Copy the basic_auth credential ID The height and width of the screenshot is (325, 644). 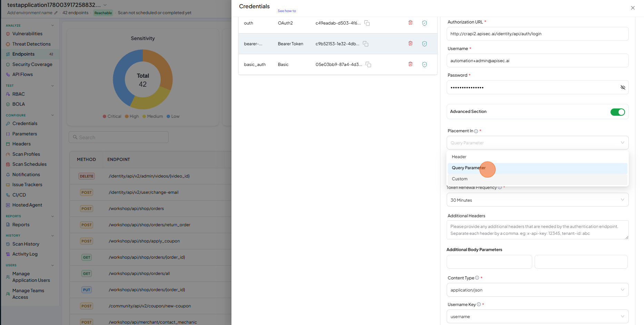[x=368, y=65]
